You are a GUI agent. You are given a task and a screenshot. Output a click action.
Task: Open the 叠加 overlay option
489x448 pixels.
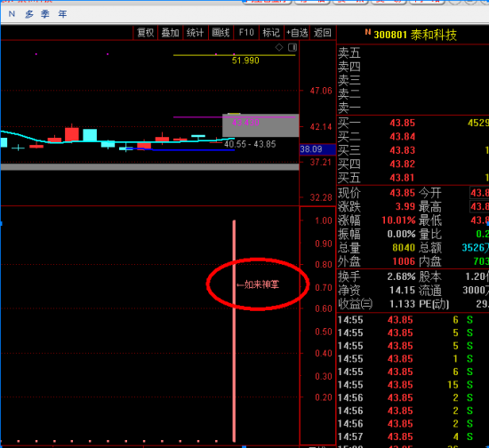coord(171,33)
